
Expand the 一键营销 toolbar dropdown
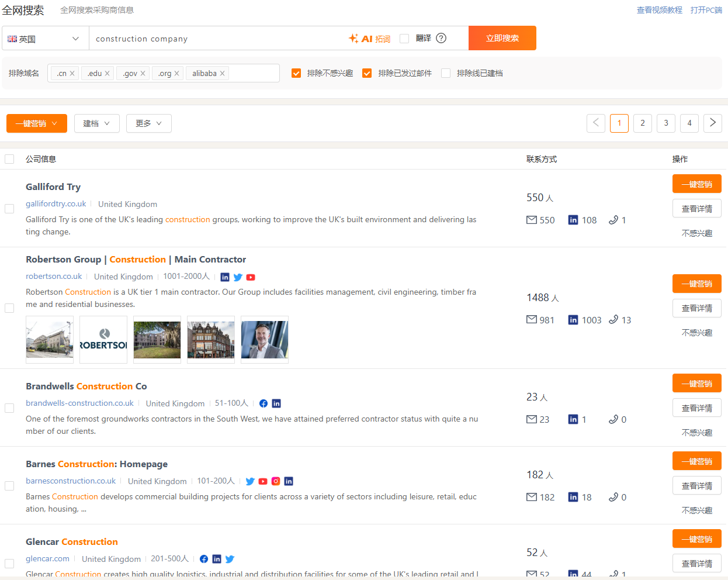point(37,123)
